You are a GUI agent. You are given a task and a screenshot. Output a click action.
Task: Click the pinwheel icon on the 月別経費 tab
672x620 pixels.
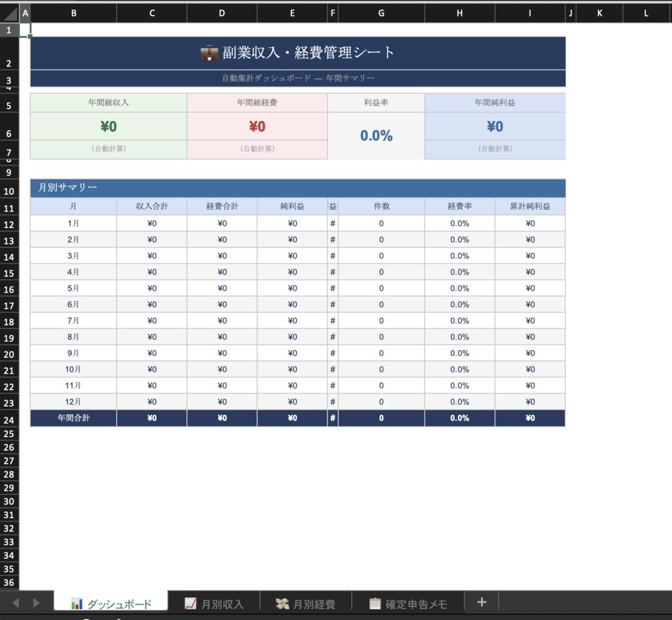[283, 602]
